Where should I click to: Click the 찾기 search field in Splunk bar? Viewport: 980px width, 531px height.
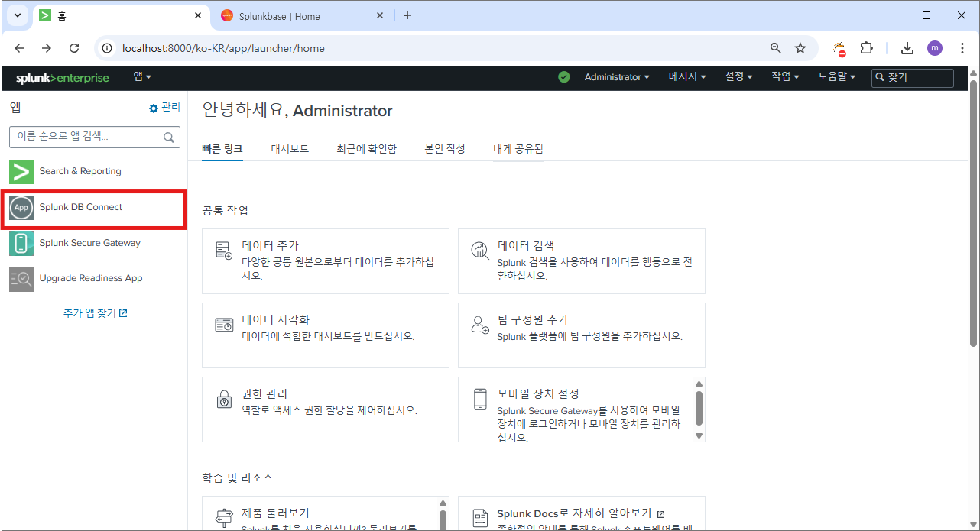pyautogui.click(x=913, y=77)
